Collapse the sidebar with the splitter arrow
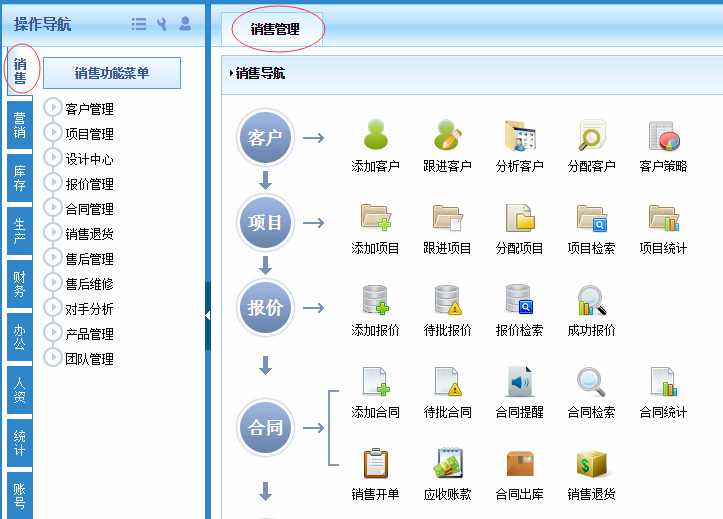Viewport: 723px width, 519px height. 207,316
